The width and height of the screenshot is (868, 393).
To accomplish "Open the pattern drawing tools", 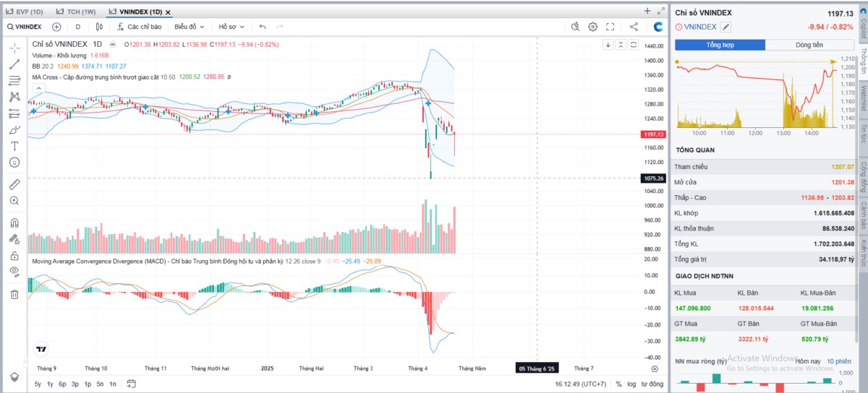I will [14, 97].
